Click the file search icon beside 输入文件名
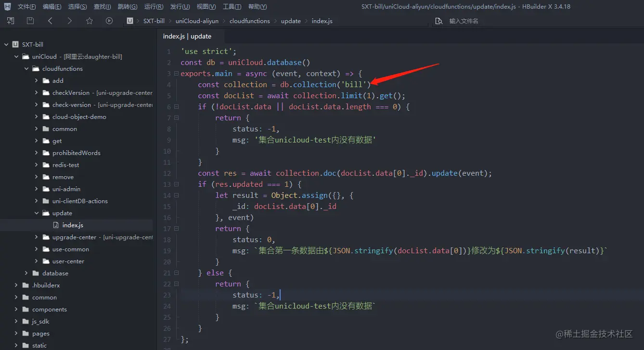Viewport: 644px width, 350px height. coord(438,21)
